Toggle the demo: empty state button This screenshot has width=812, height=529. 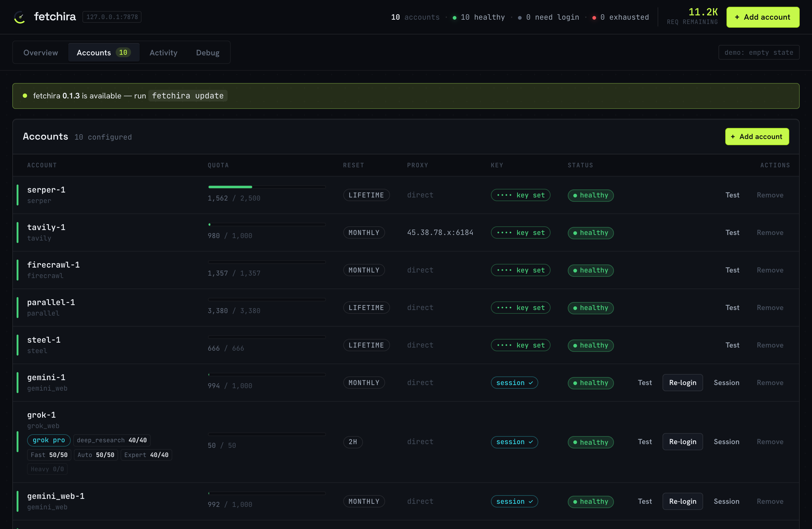coord(758,53)
